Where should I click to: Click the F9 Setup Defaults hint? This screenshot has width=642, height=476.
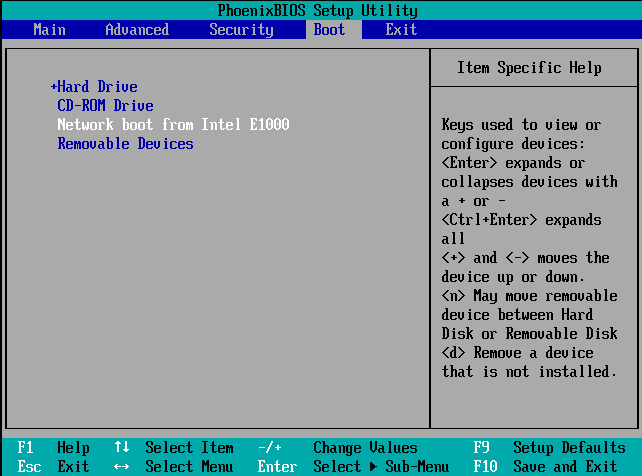[x=549, y=448]
